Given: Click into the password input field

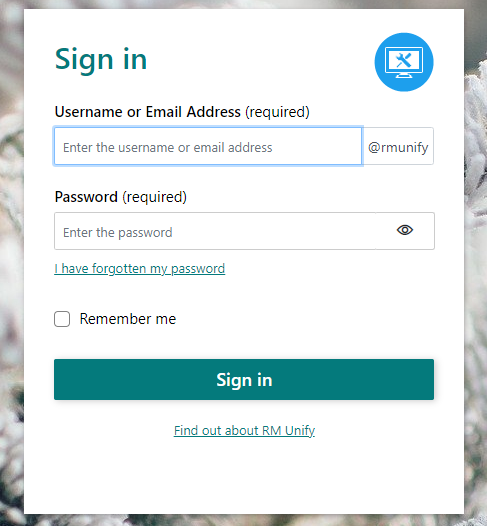Looking at the screenshot, I should 215,231.
